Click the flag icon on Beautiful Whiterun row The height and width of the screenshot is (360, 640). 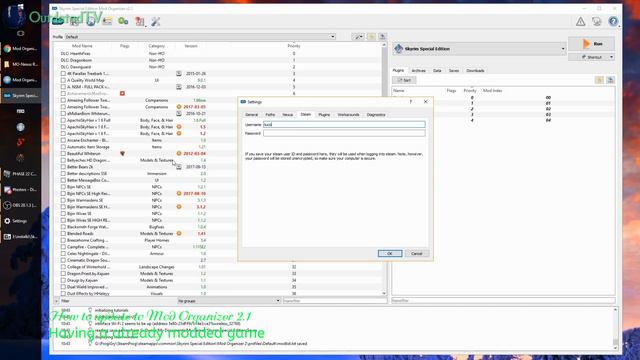122,153
